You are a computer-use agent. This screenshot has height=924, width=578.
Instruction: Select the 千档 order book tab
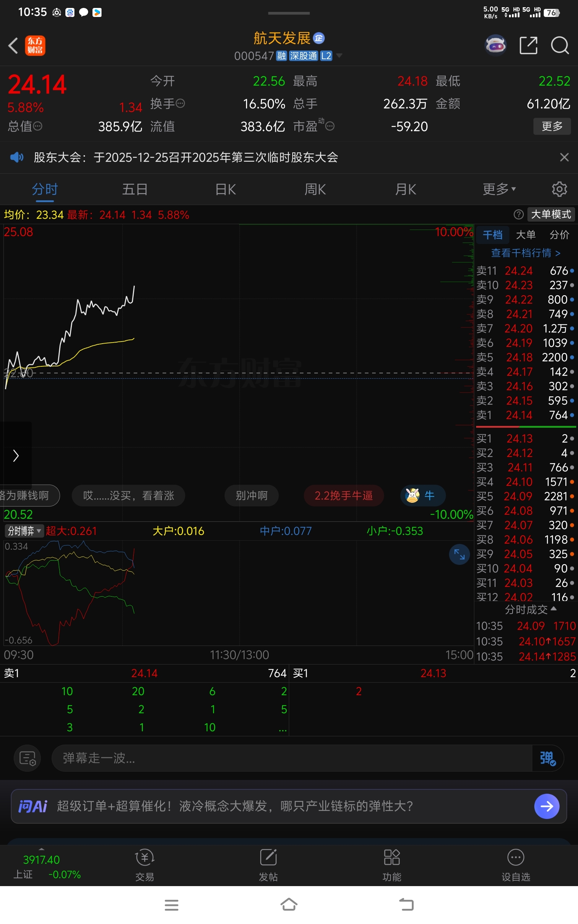pyautogui.click(x=492, y=235)
